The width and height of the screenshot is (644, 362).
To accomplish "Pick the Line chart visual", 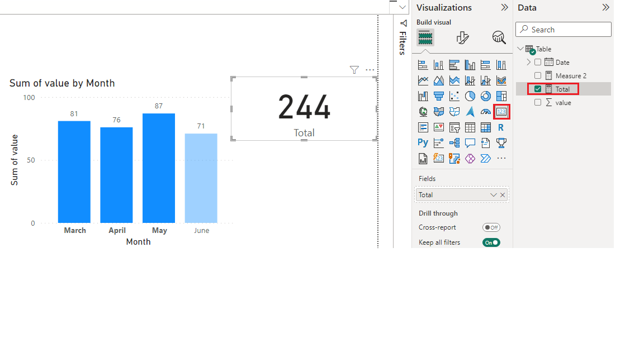I will point(423,80).
